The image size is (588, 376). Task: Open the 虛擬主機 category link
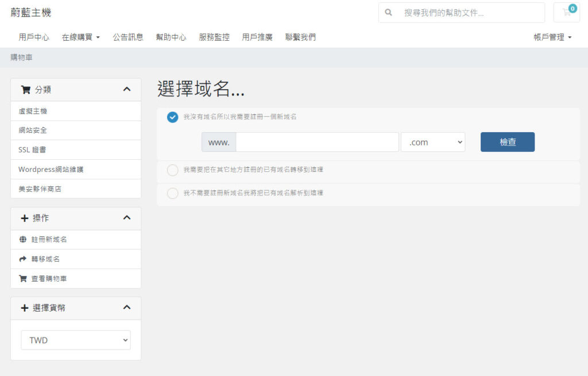point(33,111)
